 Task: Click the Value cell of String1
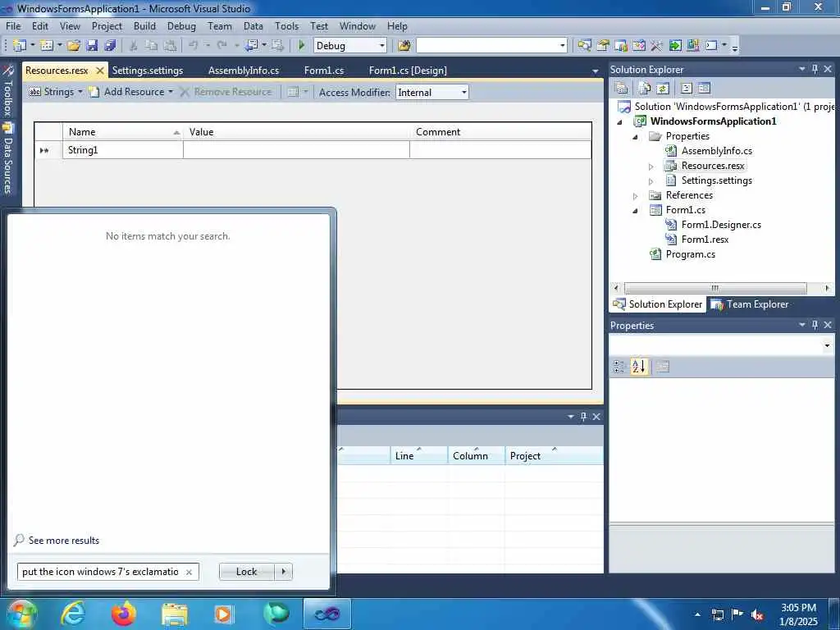point(296,150)
